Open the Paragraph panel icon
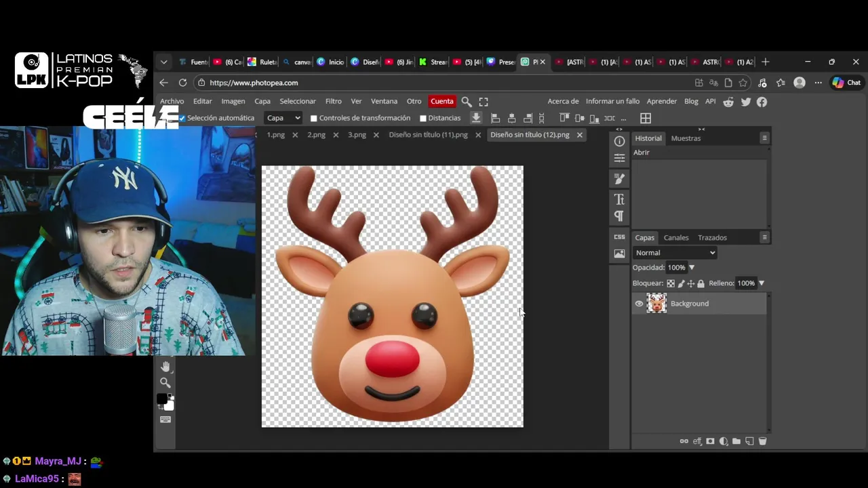868x488 pixels. pyautogui.click(x=619, y=216)
